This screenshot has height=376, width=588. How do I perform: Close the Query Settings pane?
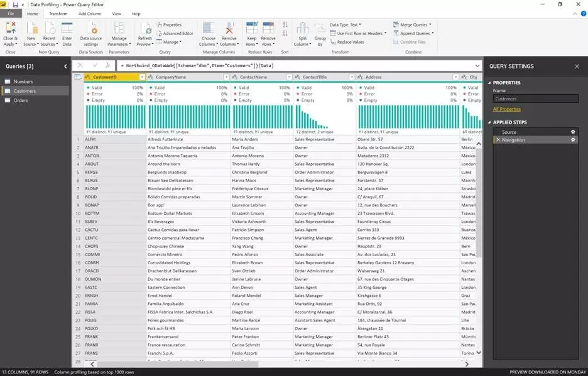click(577, 67)
